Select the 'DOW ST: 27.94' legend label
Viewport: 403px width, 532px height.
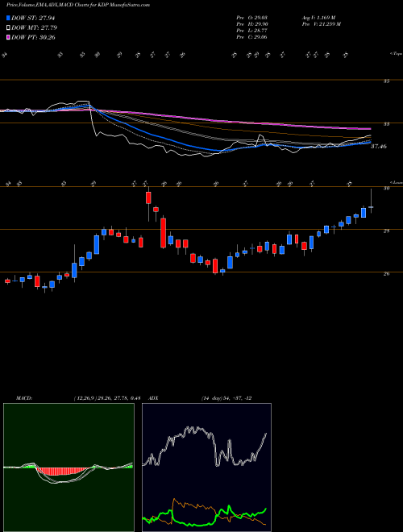point(33,18)
